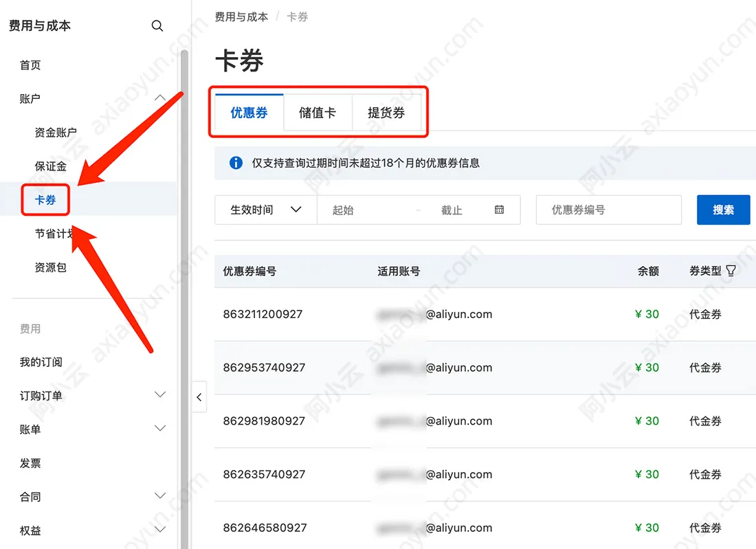Collapse the 账户 section in the sidebar
This screenshot has width=756, height=549.
point(160,98)
